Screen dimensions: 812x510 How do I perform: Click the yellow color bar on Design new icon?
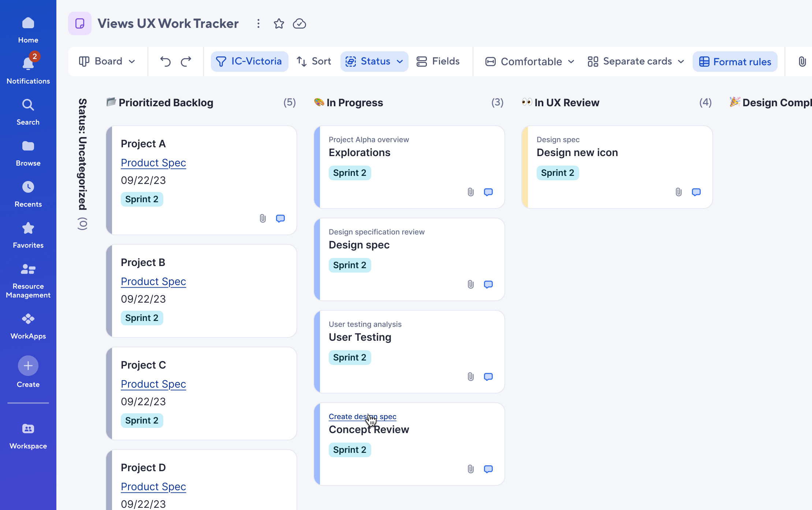(x=525, y=167)
